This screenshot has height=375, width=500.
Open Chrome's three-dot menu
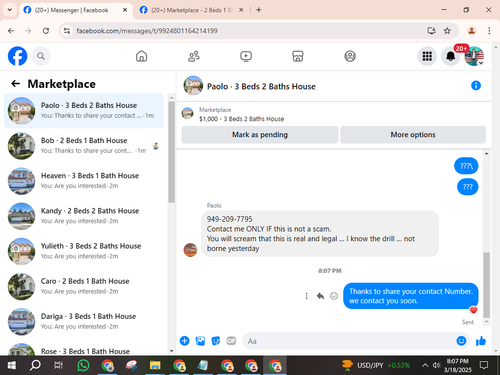point(489,31)
